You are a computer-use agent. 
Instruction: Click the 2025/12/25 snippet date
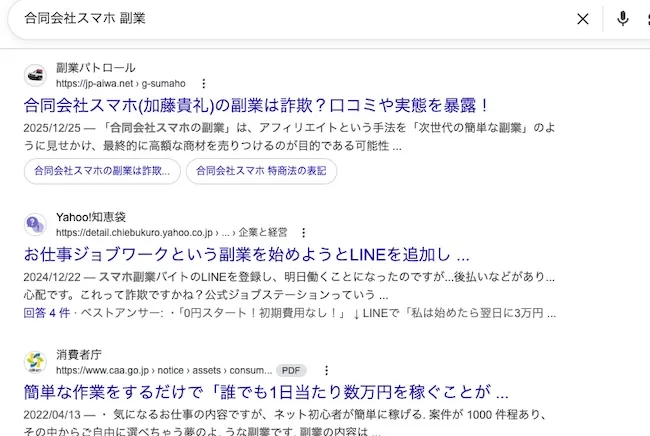click(52, 128)
